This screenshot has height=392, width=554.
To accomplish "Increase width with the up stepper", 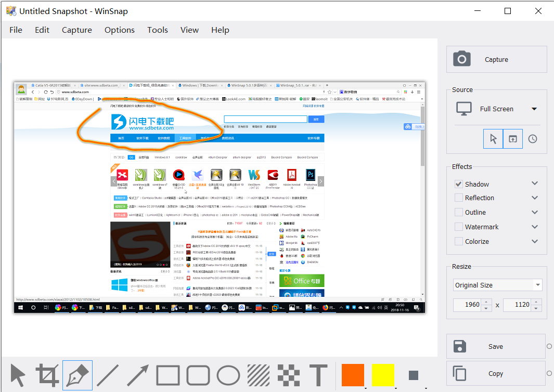I will pos(486,302).
